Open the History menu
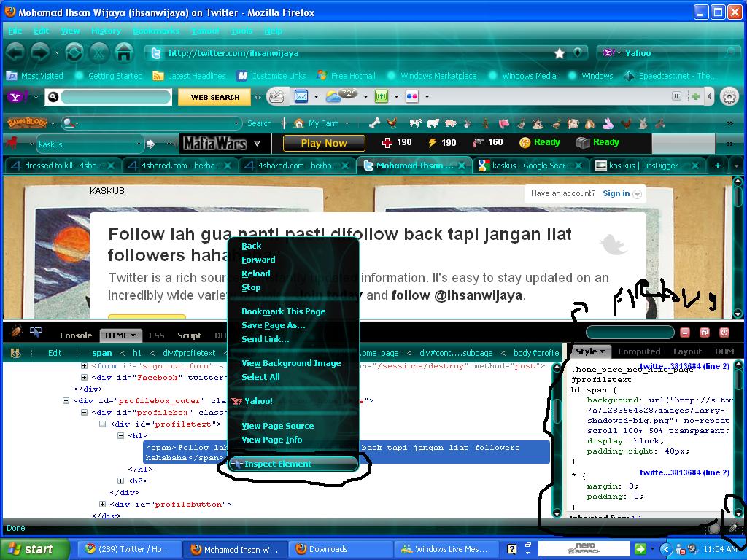The height and width of the screenshot is (560, 747). (106, 31)
